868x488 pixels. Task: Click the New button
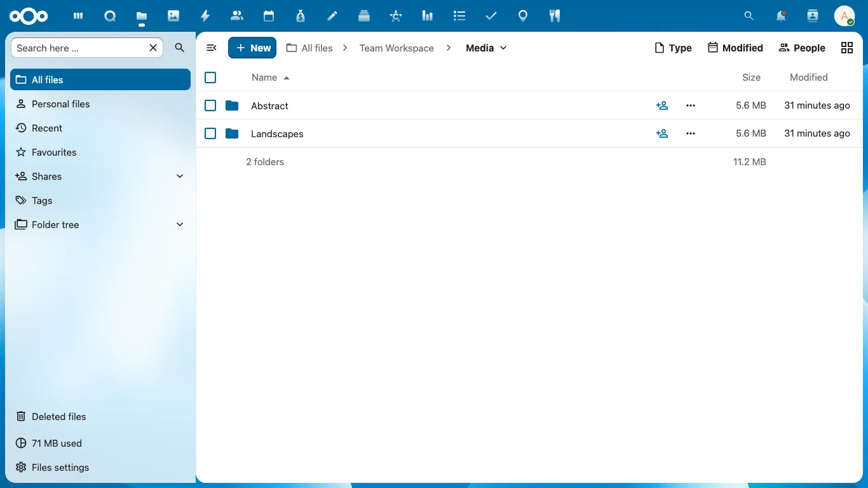[x=252, y=48]
